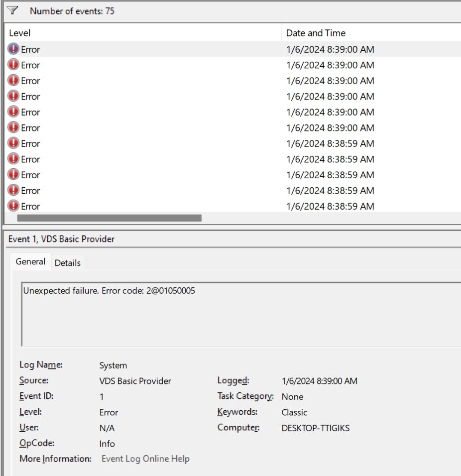Select the General tab

(x=30, y=261)
